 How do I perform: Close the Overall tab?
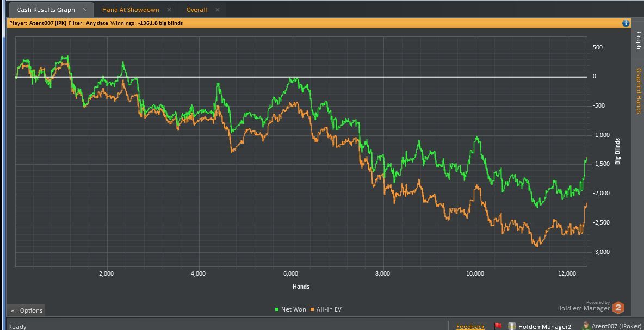point(217,10)
